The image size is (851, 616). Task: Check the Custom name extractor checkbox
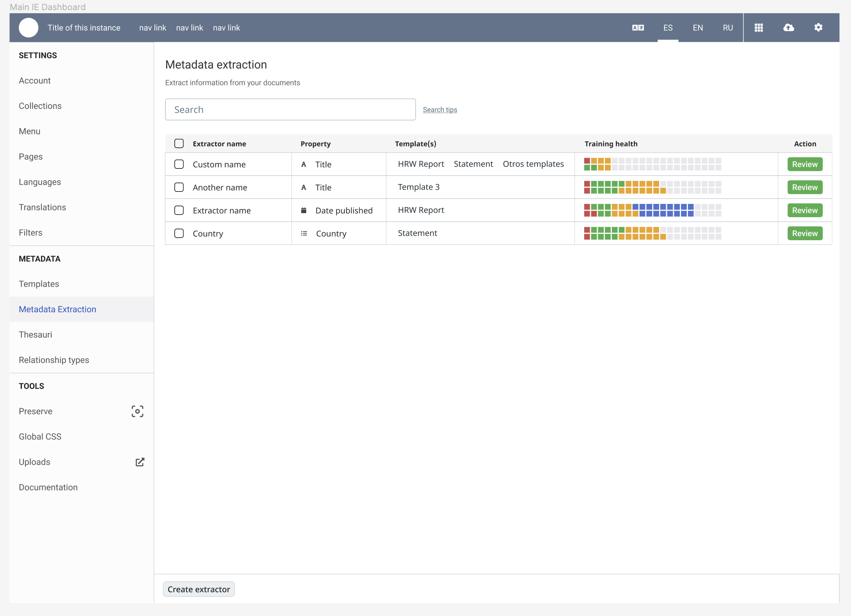click(179, 164)
